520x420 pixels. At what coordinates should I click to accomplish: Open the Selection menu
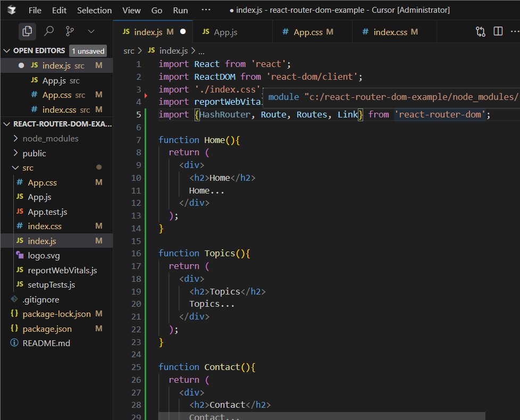coord(94,10)
